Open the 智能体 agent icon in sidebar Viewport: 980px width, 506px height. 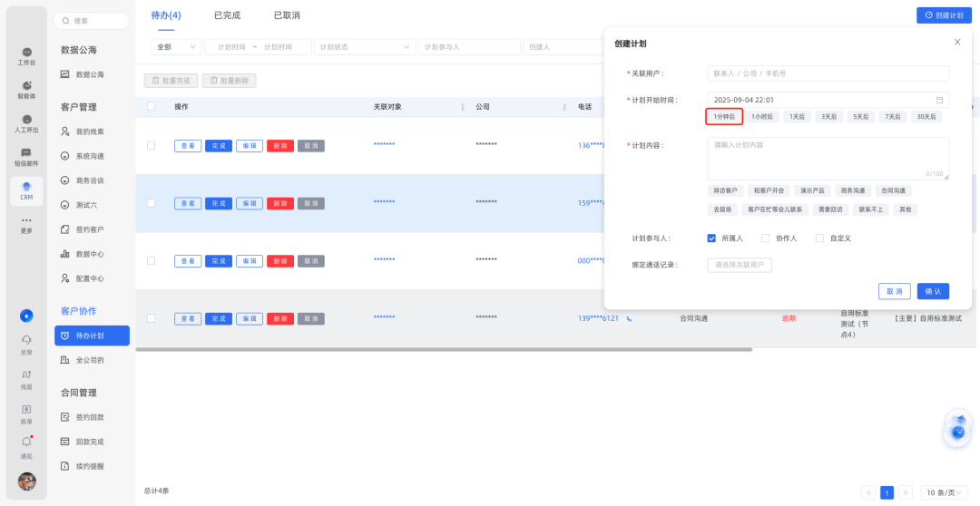26,87
